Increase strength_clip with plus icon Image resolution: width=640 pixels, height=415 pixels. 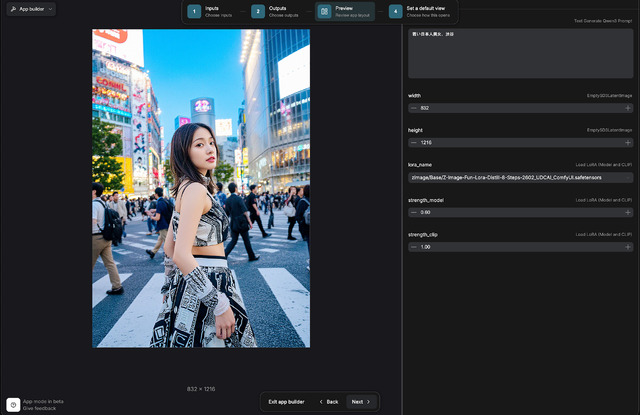[627, 247]
